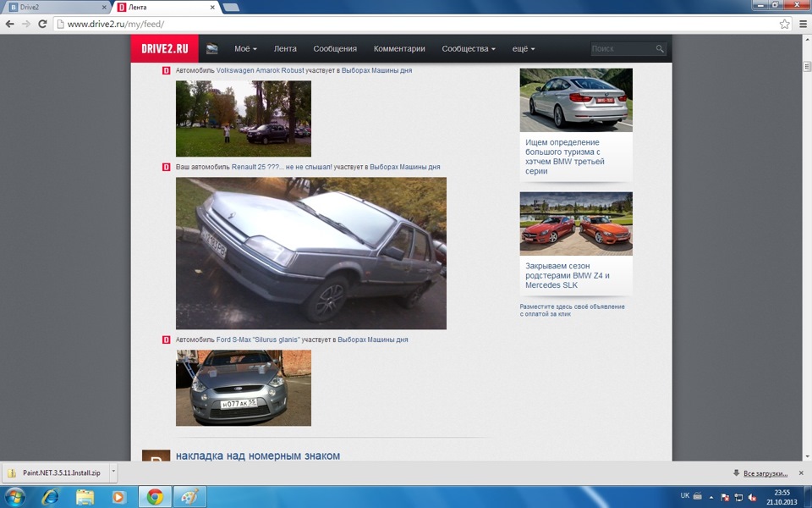Image resolution: width=812 pixels, height=508 pixels.
Task: Open the Комментарии navigation item
Action: click(399, 49)
